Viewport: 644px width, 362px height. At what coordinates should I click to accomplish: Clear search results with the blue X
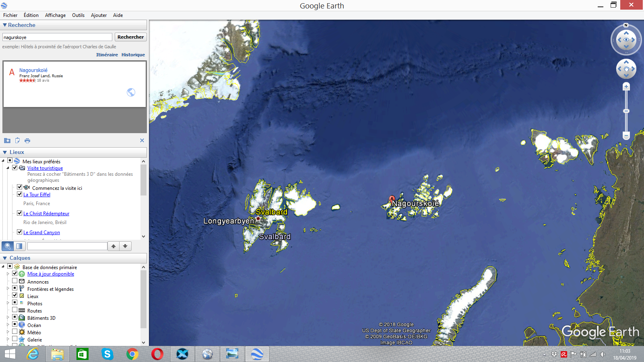pos(142,140)
